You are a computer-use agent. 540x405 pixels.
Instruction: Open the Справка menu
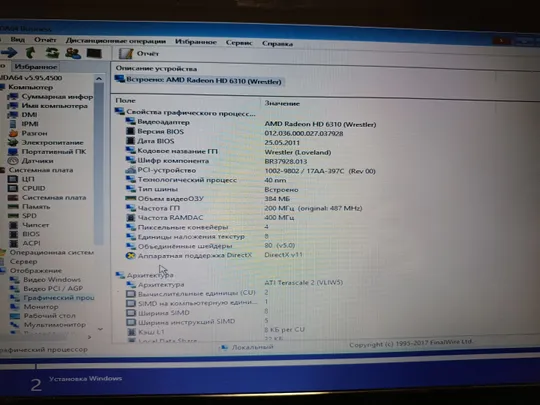(x=277, y=44)
